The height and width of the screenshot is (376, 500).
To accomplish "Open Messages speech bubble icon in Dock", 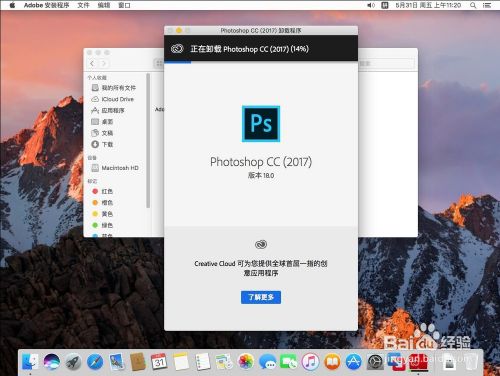I will [x=267, y=362].
